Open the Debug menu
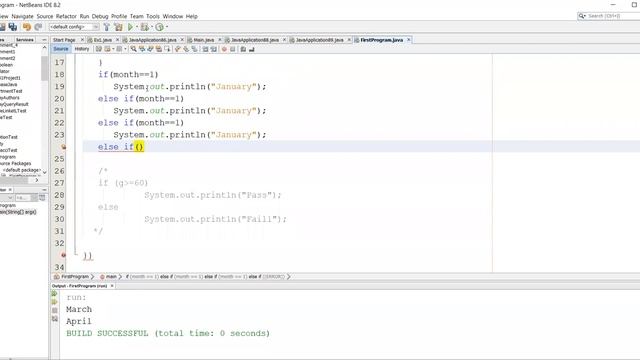The height and width of the screenshot is (360, 640). [x=100, y=16]
